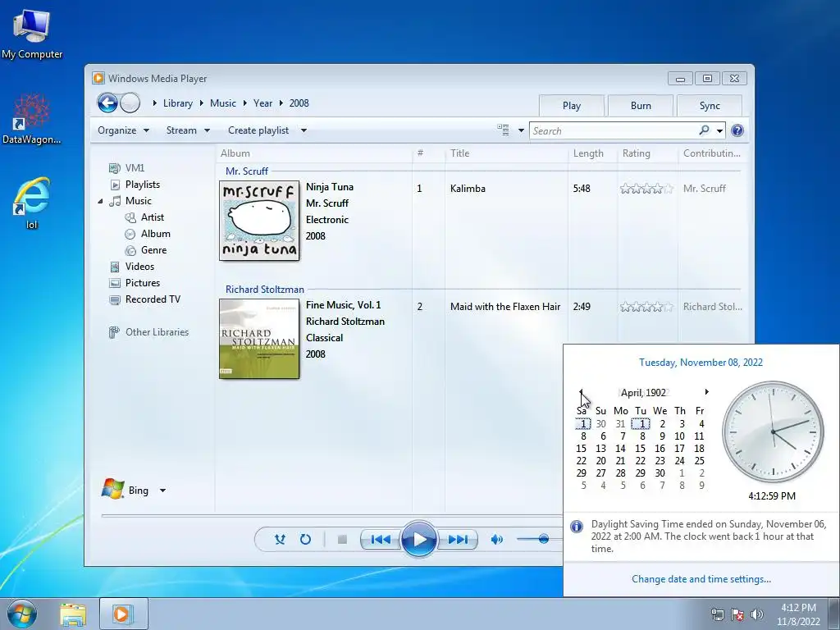840x630 pixels.
Task: Click the April, 1902 calendar heading
Action: (643, 393)
